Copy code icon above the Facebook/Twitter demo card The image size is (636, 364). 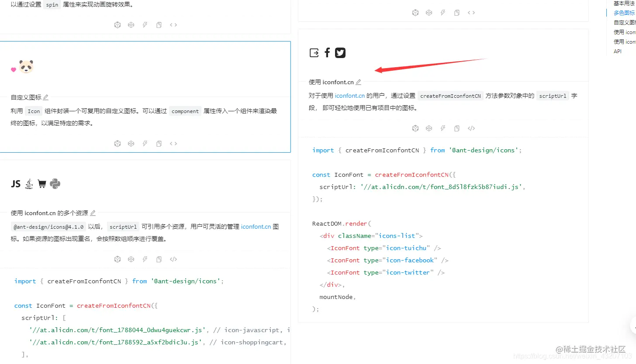[457, 13]
